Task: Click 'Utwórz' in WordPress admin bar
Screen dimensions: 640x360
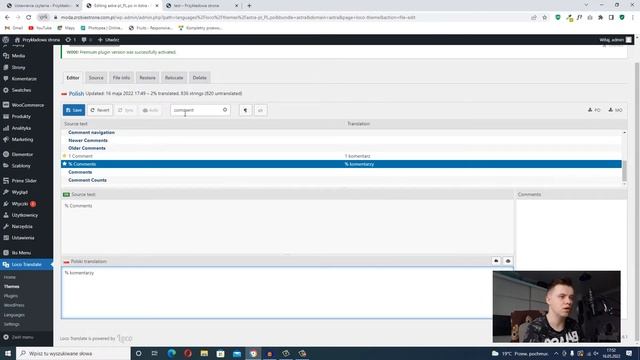Action: pyautogui.click(x=108, y=40)
